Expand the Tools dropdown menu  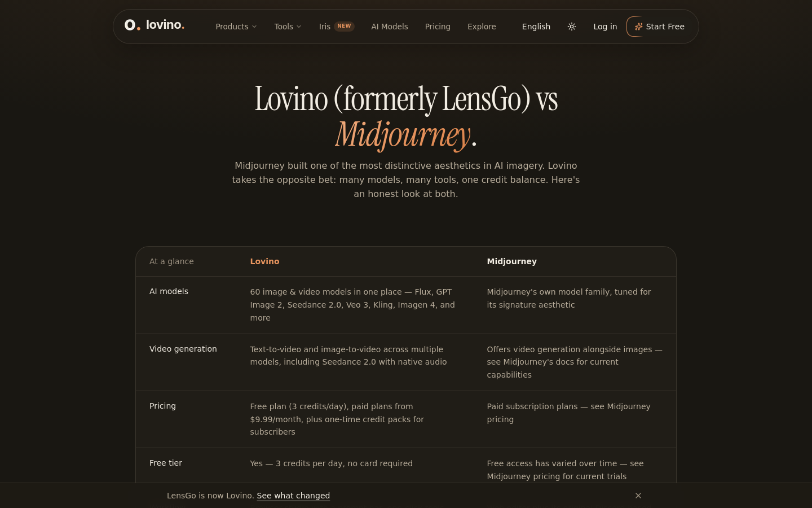tap(288, 27)
